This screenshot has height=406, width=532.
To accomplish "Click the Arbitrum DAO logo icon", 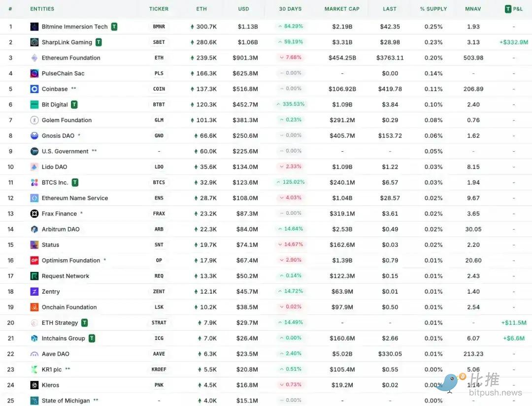I will click(x=34, y=229).
